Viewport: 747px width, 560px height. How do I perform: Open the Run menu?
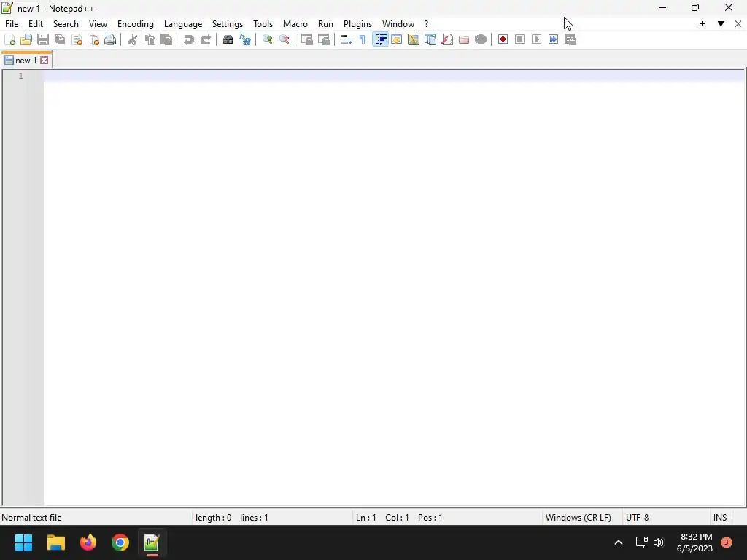click(325, 24)
